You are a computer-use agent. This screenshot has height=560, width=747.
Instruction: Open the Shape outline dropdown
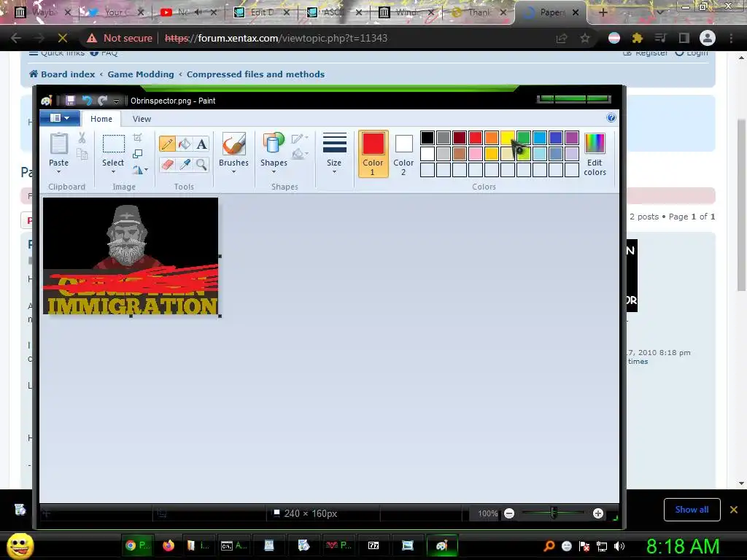[300, 139]
